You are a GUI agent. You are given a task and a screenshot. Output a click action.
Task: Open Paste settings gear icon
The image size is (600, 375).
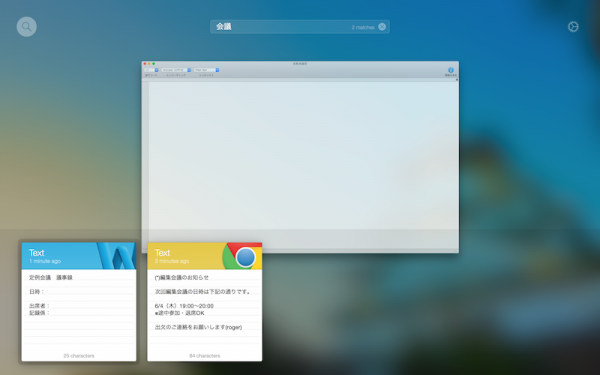[573, 27]
